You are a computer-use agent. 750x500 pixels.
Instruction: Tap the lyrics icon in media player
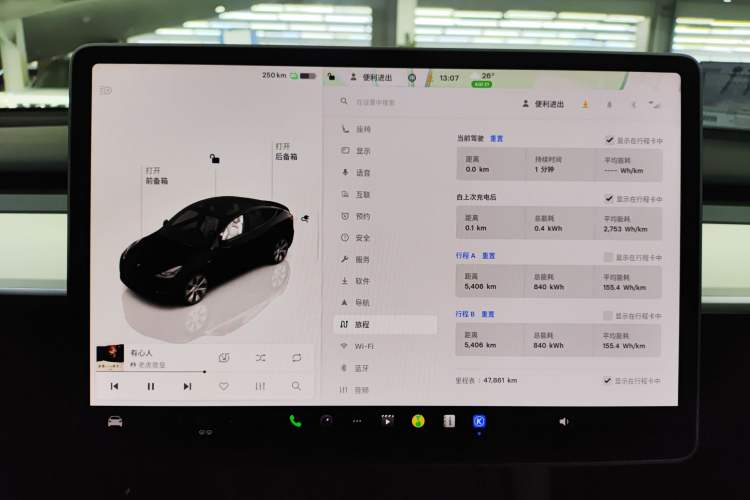[224, 357]
